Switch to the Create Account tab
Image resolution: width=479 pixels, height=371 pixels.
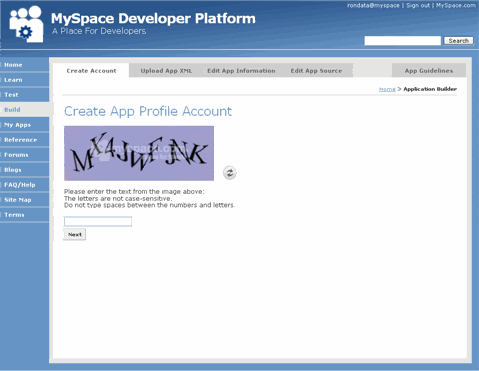pyautogui.click(x=91, y=71)
